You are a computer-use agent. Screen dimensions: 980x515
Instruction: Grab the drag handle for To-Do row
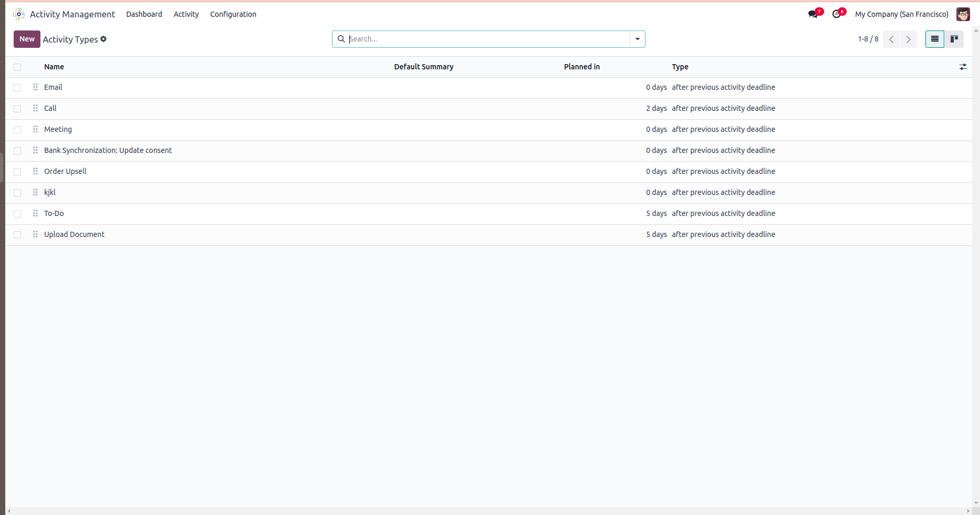[35, 213]
